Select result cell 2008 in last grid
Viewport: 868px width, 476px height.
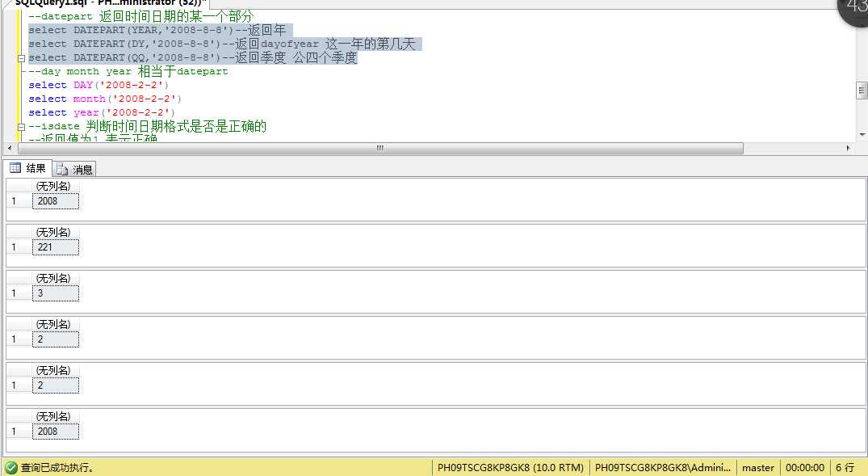(56, 431)
